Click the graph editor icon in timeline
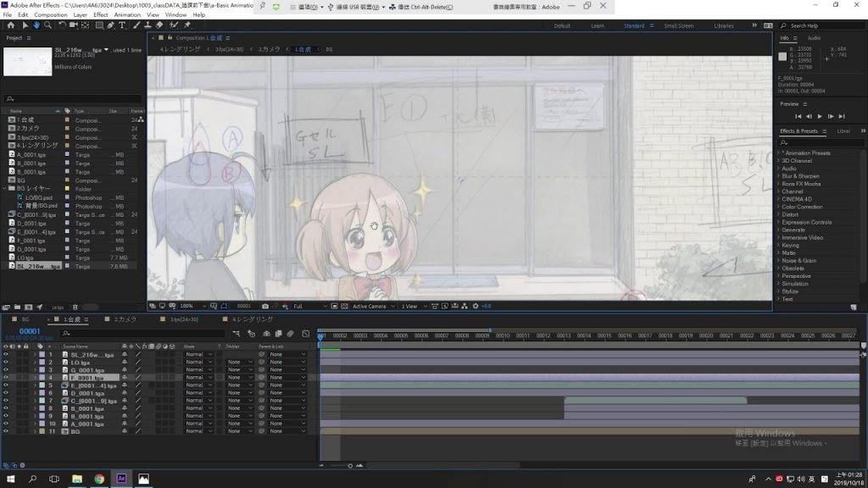868x488 pixels. click(x=305, y=334)
